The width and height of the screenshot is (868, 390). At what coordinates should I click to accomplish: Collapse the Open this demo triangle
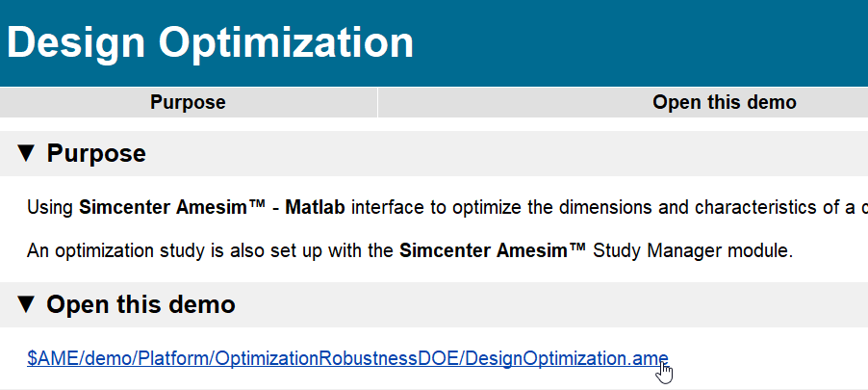[25, 304]
